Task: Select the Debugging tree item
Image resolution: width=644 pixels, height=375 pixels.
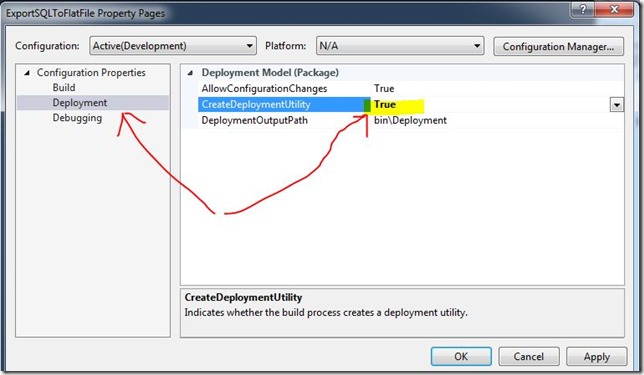Action: (x=77, y=118)
